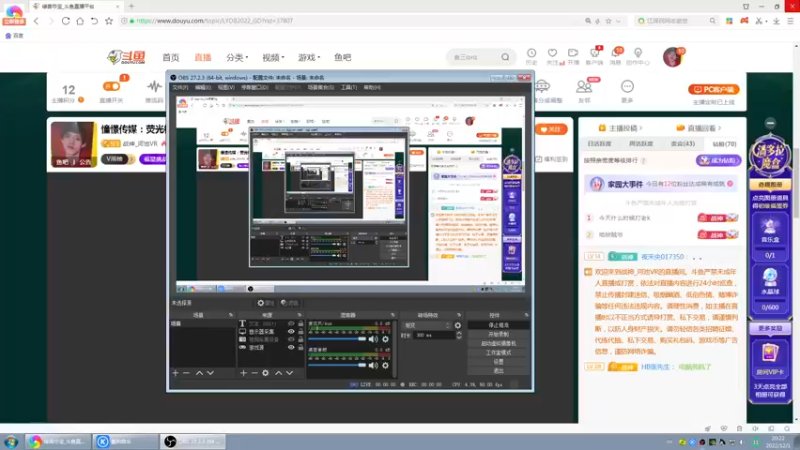The image size is (800, 450).
Task: Click orange PC客户端 button
Action: [x=713, y=89]
